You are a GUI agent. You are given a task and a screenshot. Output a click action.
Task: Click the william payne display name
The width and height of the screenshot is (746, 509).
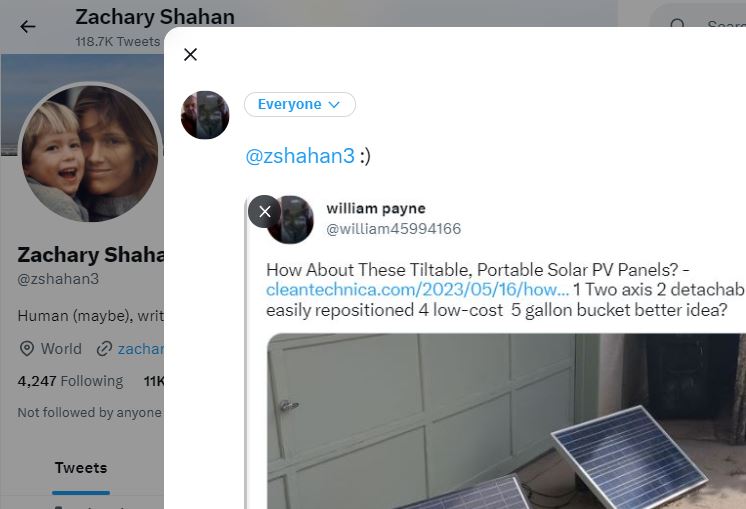point(376,208)
